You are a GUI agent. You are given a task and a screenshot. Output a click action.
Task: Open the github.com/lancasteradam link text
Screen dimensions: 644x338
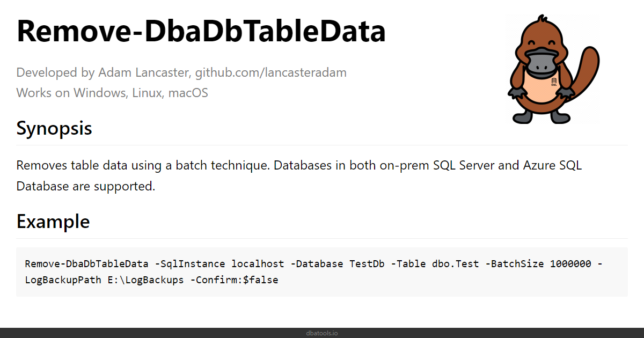click(270, 72)
